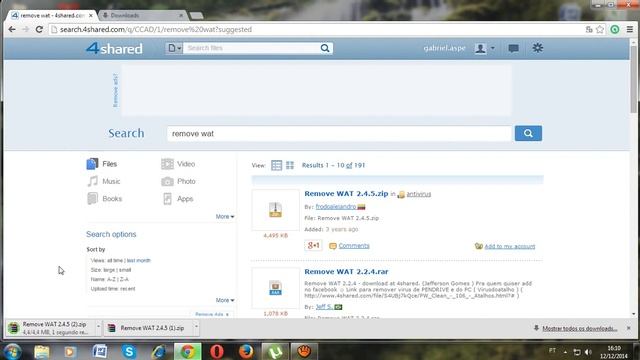Screen dimensions: 640x360
Task: Filter results by Apps
Action: [x=178, y=199]
